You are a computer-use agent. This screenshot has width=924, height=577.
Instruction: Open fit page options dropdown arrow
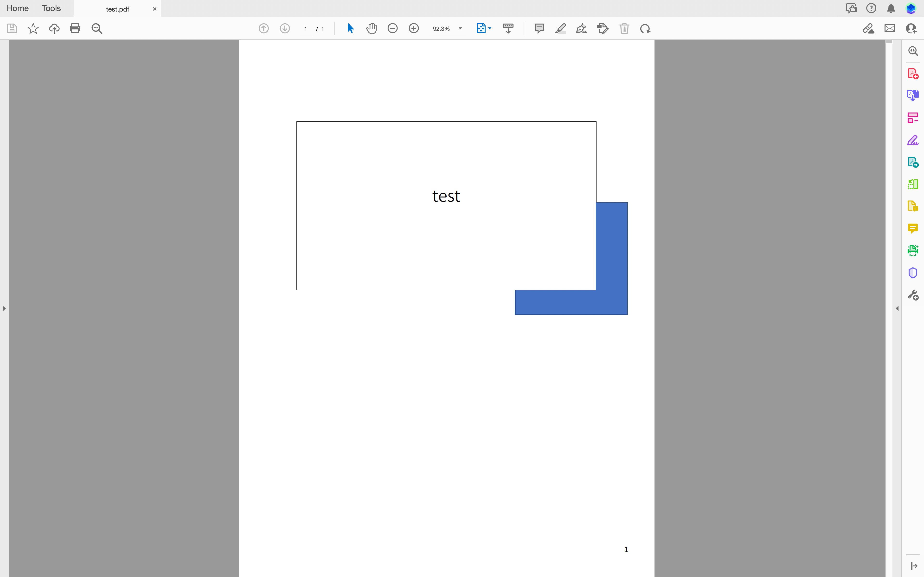(490, 28)
